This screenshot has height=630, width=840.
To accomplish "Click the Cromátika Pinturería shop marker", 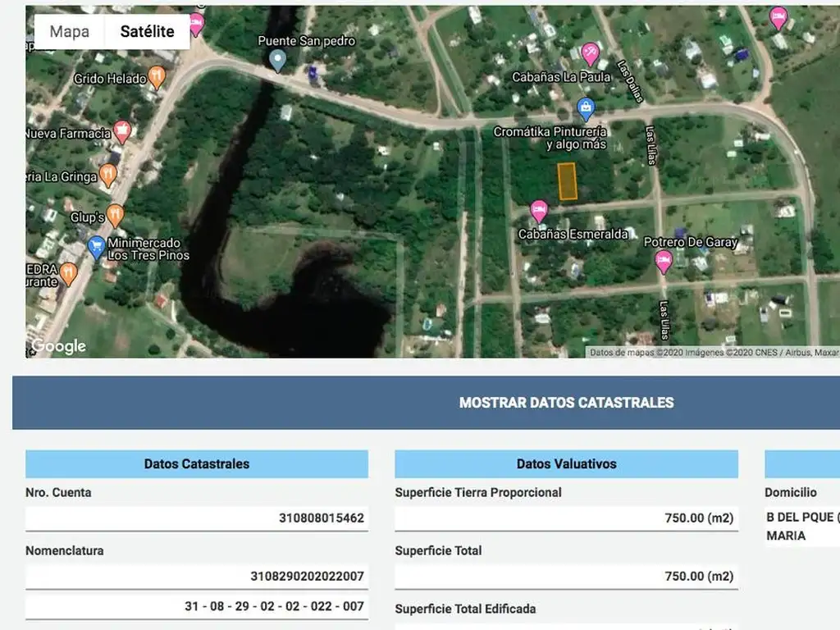I will point(585,108).
